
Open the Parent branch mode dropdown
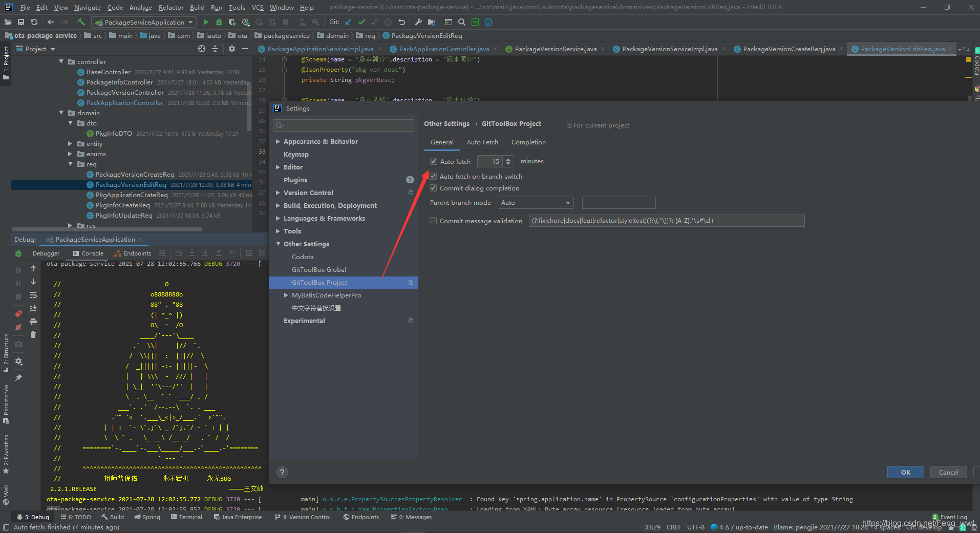[535, 202]
